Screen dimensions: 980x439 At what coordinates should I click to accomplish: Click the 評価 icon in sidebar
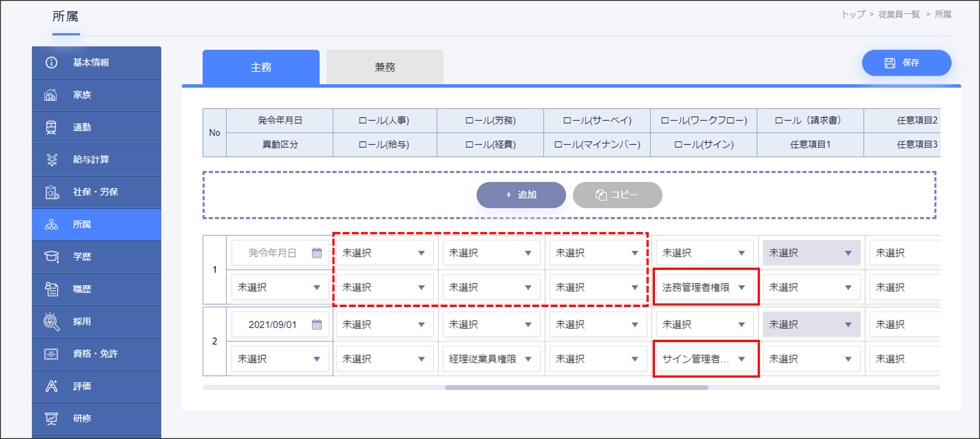pos(51,386)
